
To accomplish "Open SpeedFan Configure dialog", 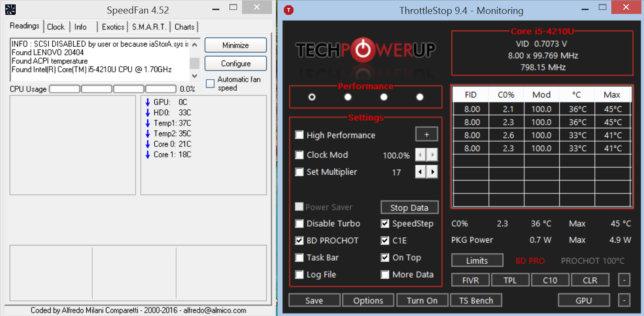I will click(x=235, y=64).
